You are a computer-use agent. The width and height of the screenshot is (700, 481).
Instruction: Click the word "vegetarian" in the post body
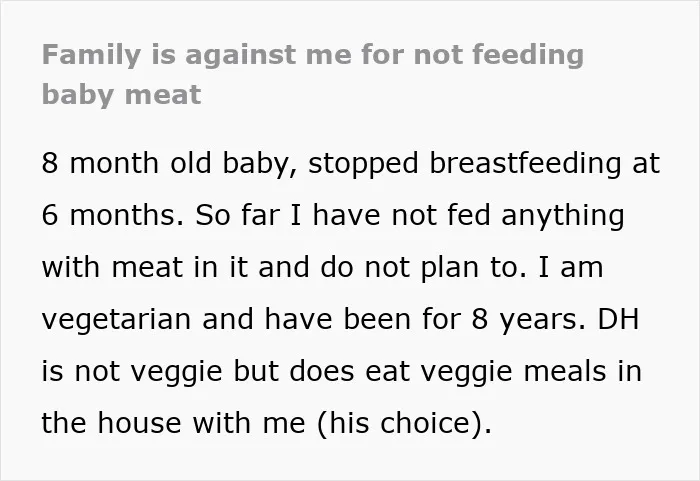coord(116,320)
